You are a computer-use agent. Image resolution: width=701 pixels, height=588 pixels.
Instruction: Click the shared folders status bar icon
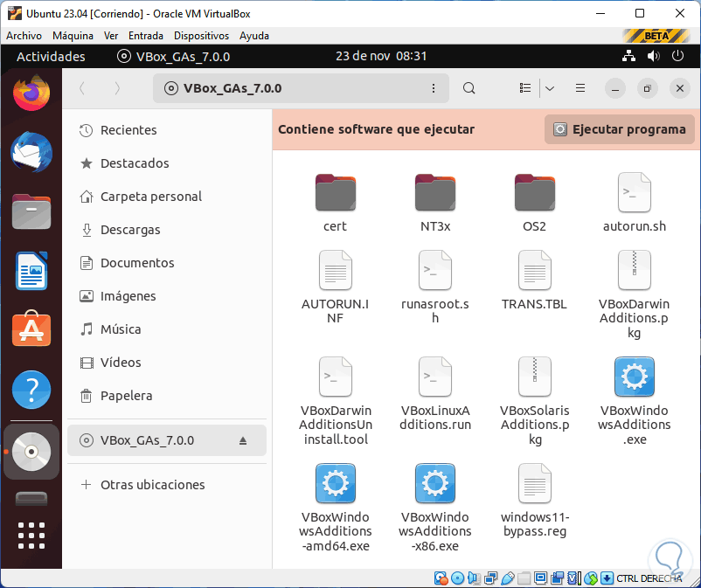coord(524,578)
